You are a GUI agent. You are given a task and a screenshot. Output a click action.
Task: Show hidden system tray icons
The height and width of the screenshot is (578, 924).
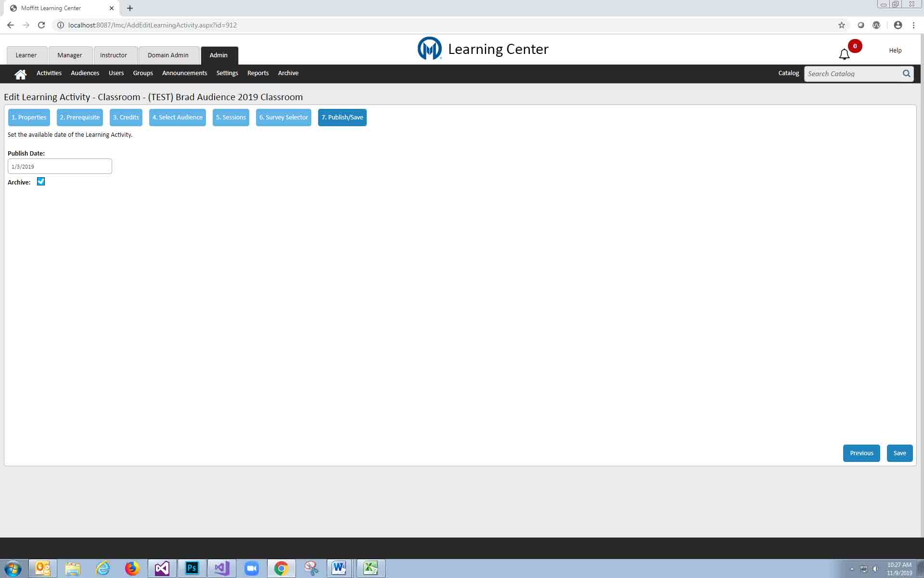point(852,569)
